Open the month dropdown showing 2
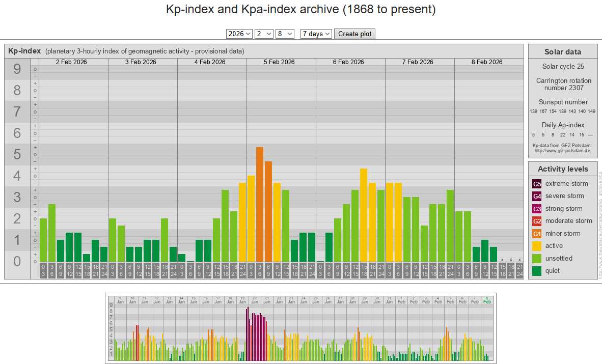The height and width of the screenshot is (364, 602). [264, 34]
